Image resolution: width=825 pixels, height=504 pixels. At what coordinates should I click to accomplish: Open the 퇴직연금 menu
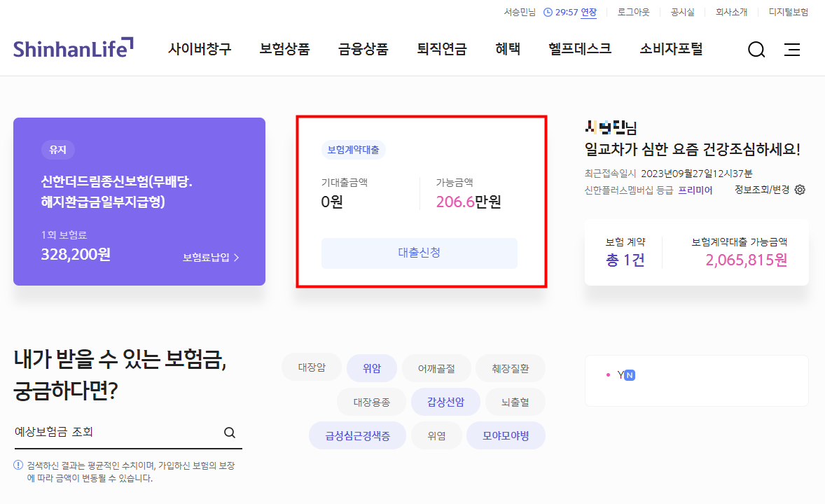tap(441, 49)
